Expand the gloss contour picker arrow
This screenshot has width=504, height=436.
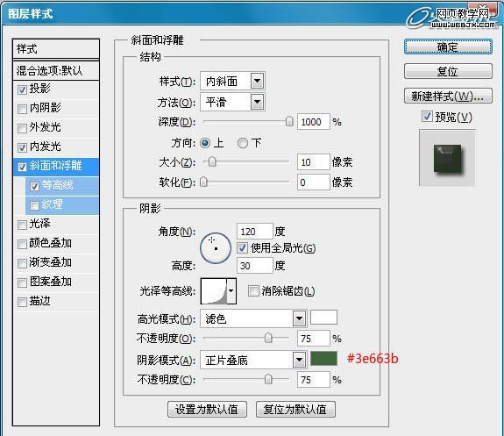coord(231,291)
